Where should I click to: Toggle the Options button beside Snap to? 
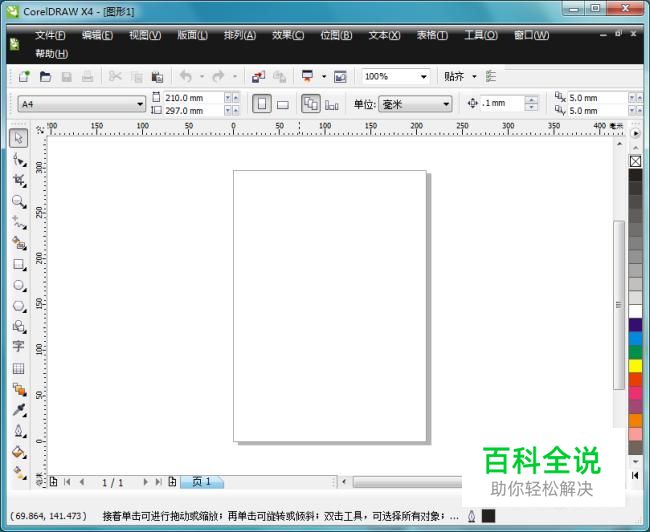pos(491,77)
